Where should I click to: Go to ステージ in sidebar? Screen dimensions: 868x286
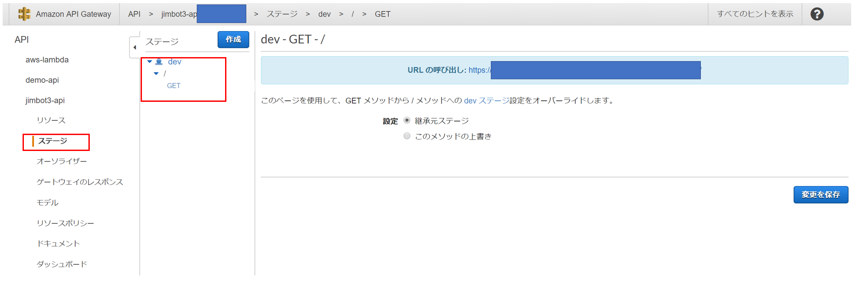[x=53, y=141]
